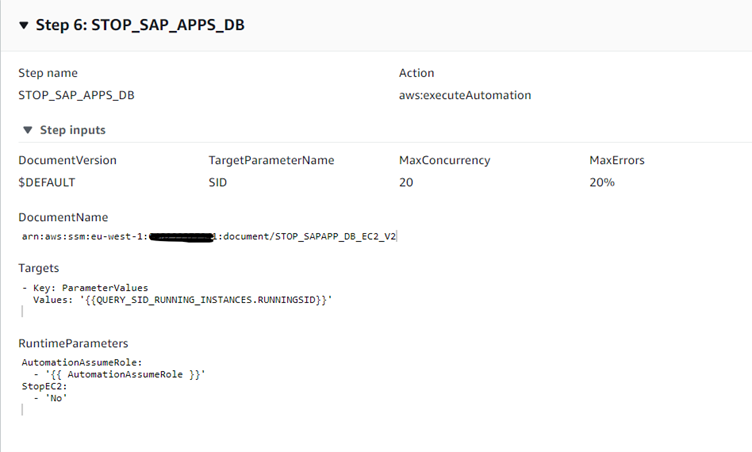
Task: Collapse the Step inputs section
Action: (28, 130)
